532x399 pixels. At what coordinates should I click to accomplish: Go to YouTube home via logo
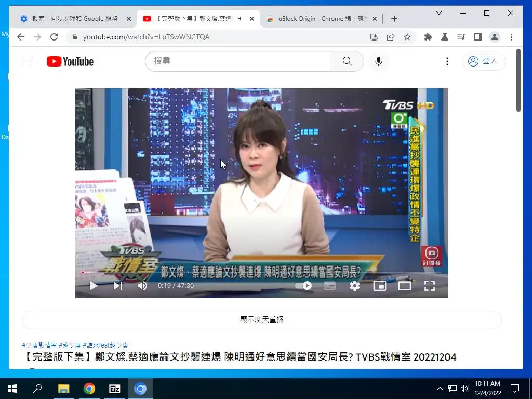click(70, 61)
